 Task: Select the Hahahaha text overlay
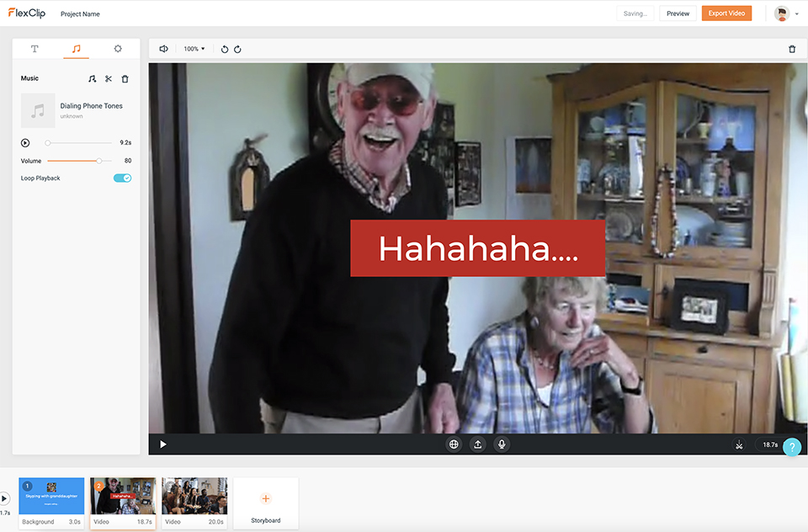point(478,248)
